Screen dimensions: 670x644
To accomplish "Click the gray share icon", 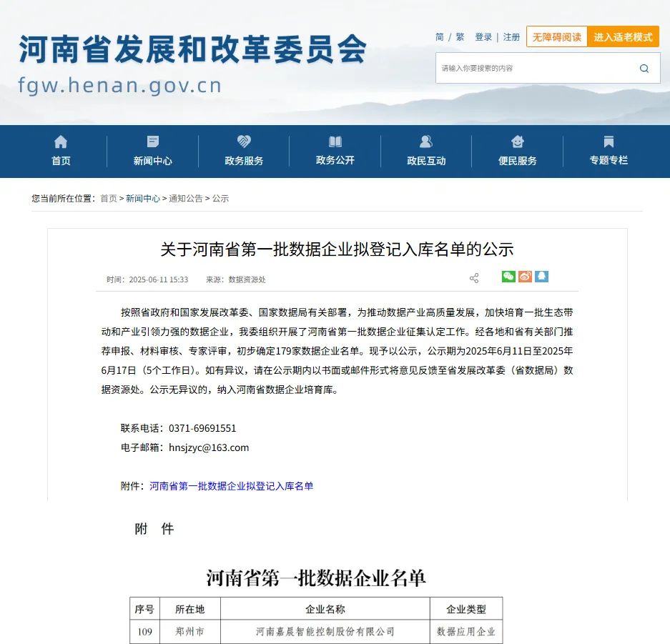I will point(474,278).
